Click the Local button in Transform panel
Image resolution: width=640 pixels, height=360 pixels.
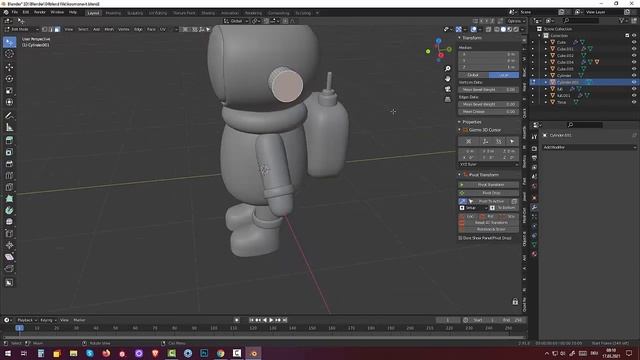pos(504,75)
